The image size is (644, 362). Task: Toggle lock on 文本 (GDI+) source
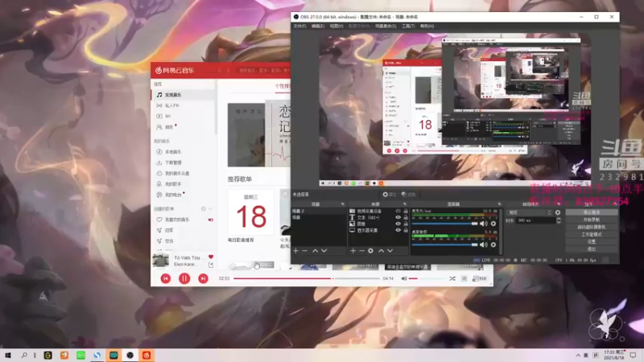(x=406, y=217)
